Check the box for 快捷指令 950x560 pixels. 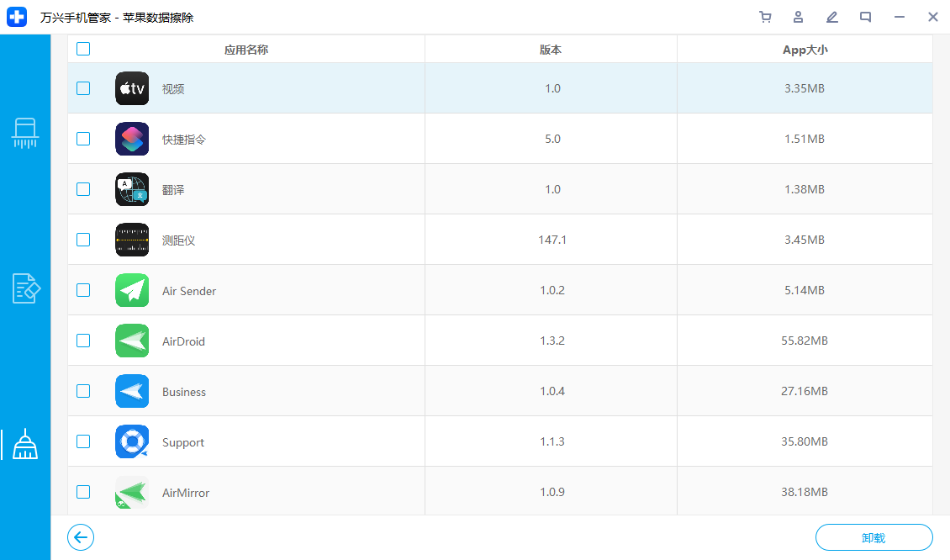[83, 139]
